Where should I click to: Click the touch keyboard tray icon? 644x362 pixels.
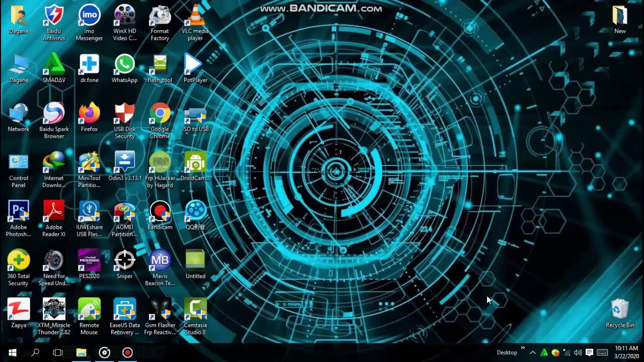tap(602, 352)
